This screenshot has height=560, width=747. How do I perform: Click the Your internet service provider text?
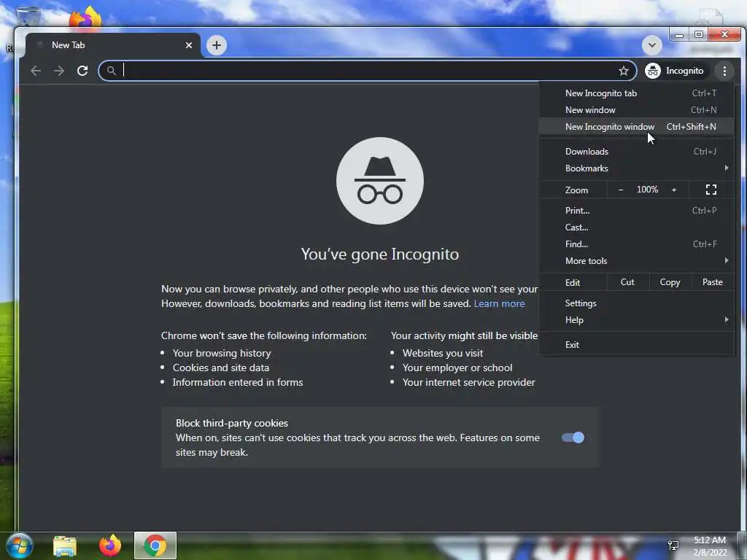tap(469, 382)
